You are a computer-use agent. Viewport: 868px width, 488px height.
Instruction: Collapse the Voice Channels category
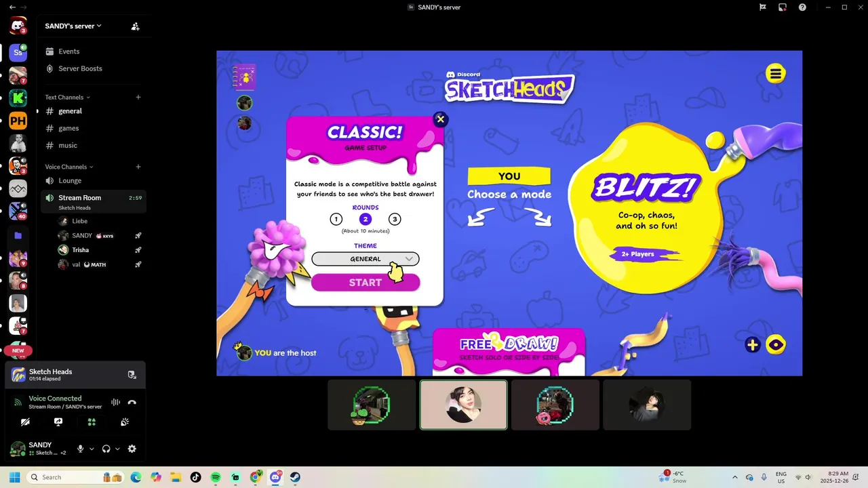tap(69, 167)
